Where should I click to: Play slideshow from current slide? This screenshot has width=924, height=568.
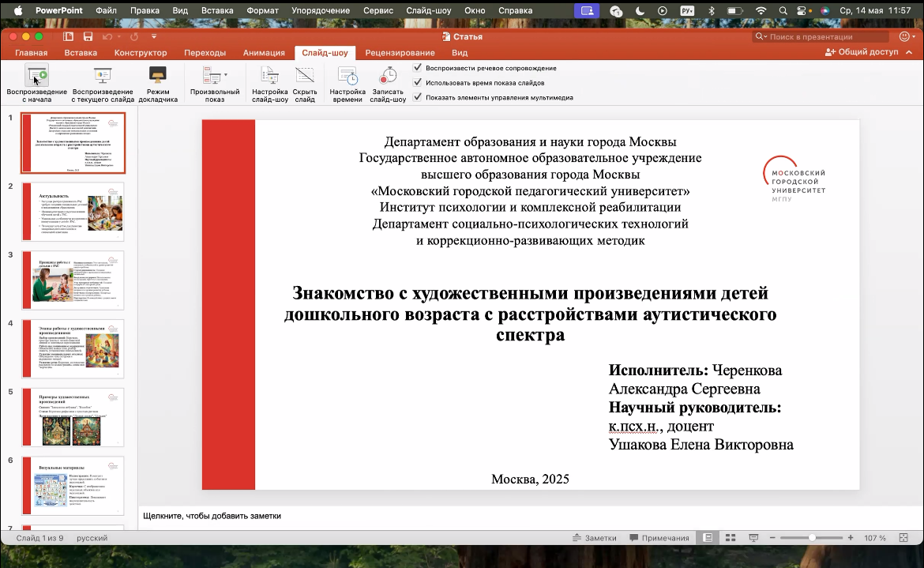point(103,76)
